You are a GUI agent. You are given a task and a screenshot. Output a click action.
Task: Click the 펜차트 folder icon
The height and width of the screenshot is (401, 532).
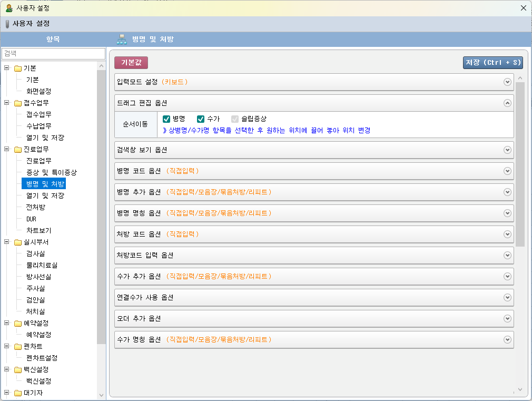[18, 346]
